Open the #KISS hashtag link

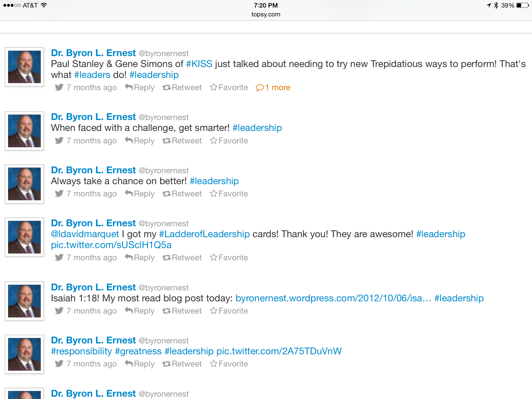point(199,64)
